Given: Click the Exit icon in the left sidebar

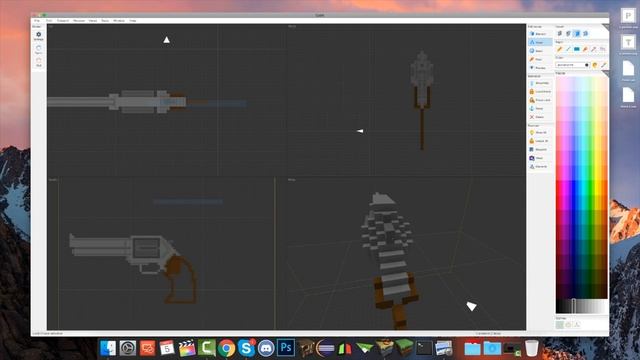Looking at the screenshot, I should tap(38, 62).
